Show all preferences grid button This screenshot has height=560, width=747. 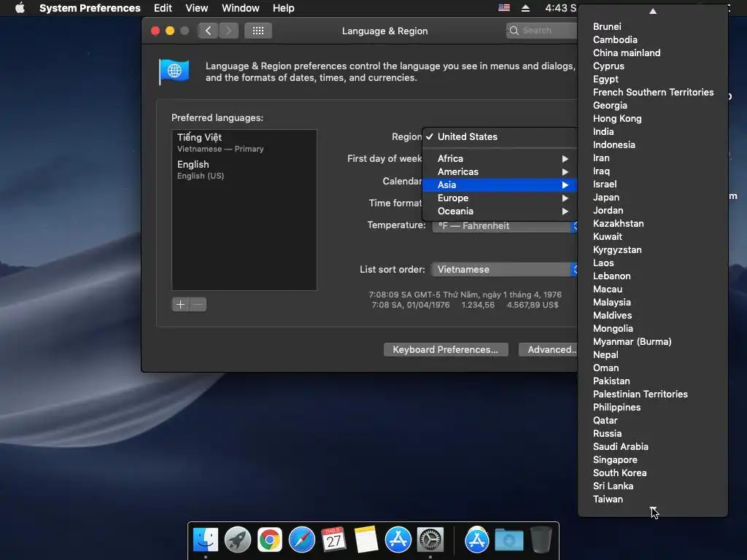(258, 31)
